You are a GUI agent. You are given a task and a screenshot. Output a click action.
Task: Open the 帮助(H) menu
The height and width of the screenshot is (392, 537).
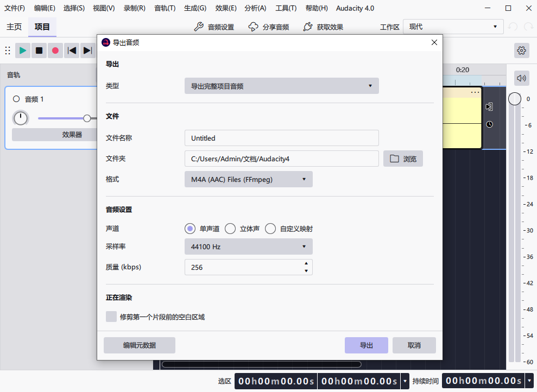(317, 8)
